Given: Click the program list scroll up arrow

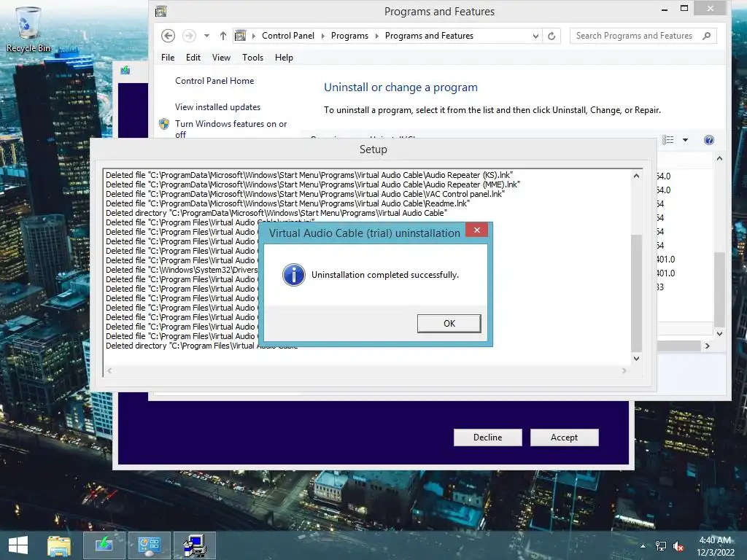Looking at the screenshot, I should click(719, 158).
